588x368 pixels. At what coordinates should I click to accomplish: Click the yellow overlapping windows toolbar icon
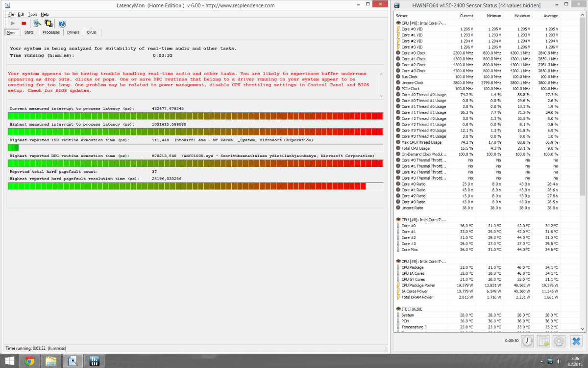[49, 23]
